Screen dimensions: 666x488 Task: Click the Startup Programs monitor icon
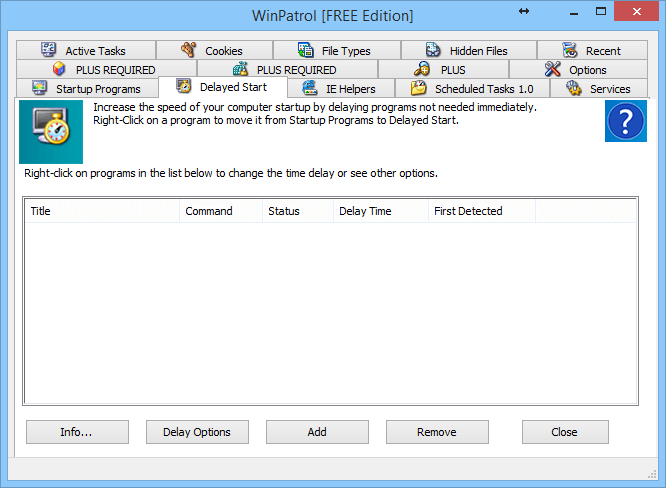[x=40, y=88]
